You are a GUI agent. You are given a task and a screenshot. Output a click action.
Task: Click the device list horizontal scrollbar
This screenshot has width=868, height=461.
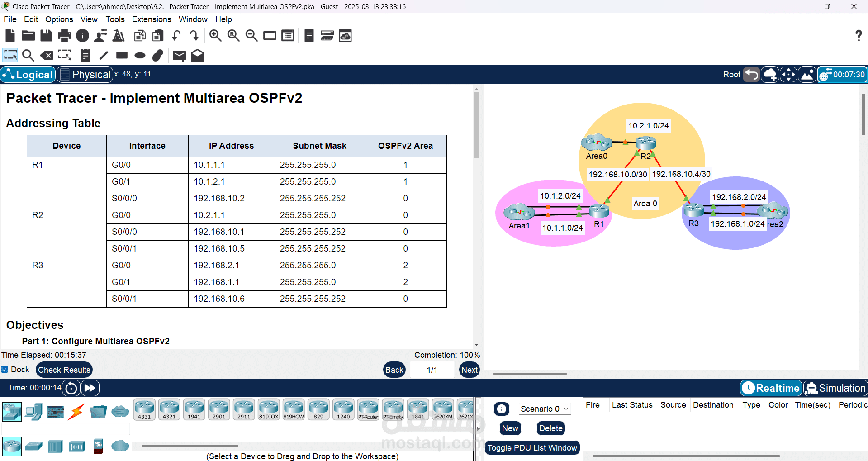click(x=190, y=446)
